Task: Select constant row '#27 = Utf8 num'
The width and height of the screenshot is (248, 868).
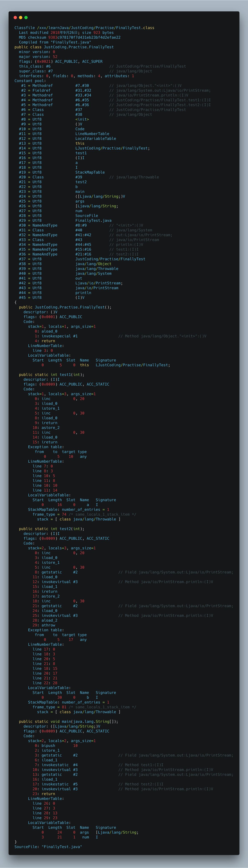Action: pyautogui.click(x=50, y=211)
